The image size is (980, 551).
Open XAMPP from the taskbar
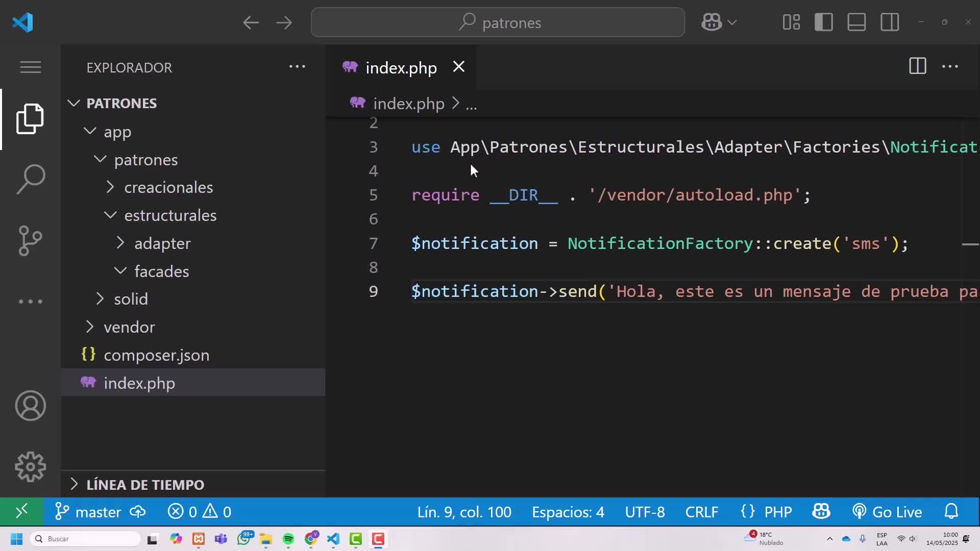coord(199,539)
